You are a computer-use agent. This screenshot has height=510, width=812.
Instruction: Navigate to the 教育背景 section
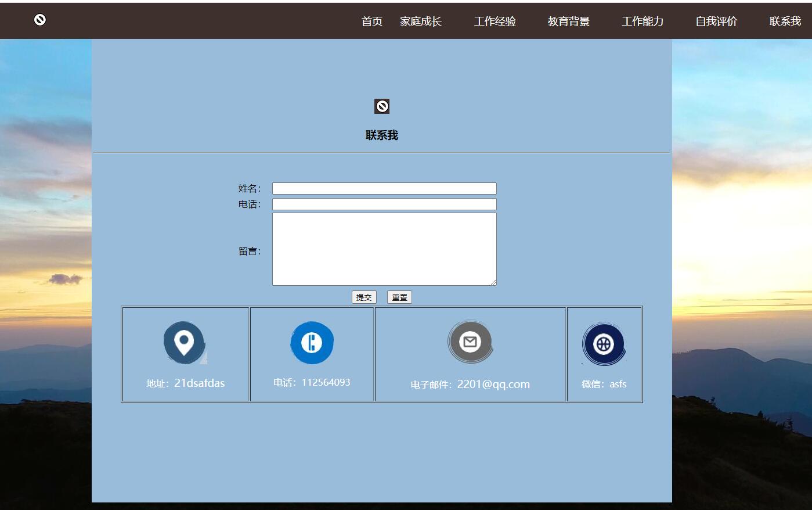pyautogui.click(x=568, y=21)
